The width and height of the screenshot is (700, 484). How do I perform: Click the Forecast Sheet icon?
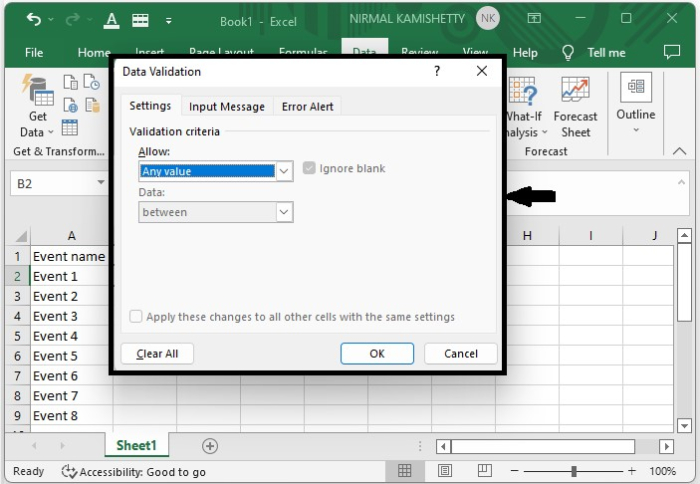pyautogui.click(x=575, y=89)
